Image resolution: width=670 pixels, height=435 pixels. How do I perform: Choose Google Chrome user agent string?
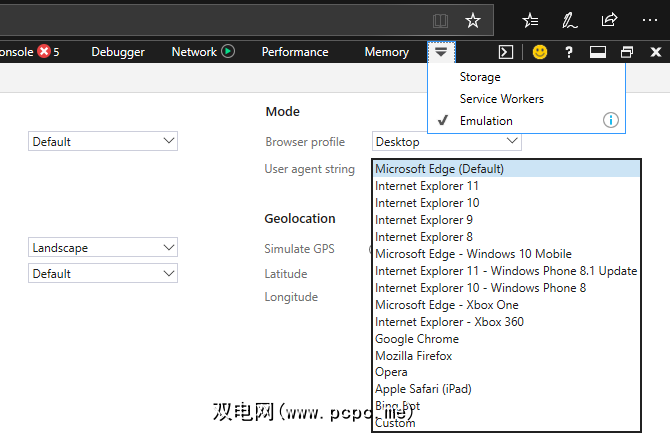coord(416,339)
